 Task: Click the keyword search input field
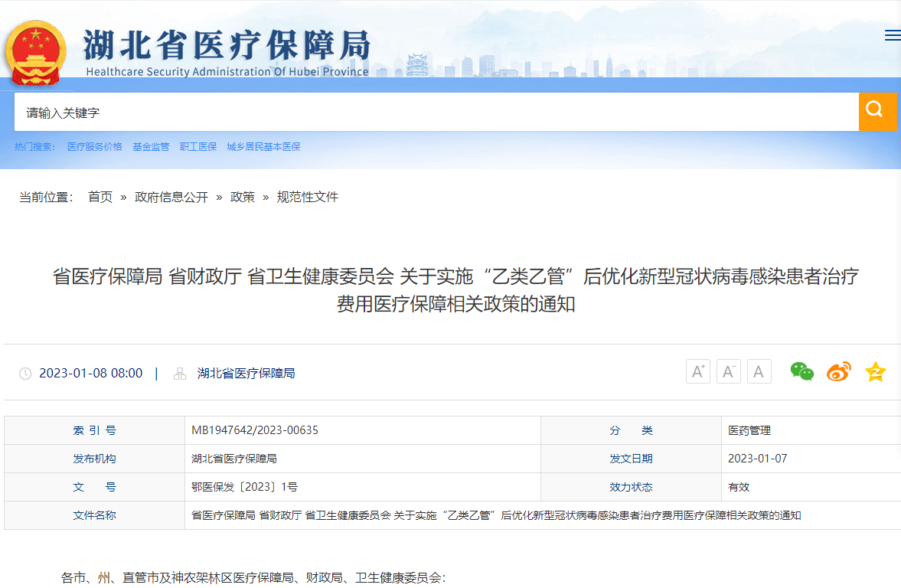(x=436, y=113)
